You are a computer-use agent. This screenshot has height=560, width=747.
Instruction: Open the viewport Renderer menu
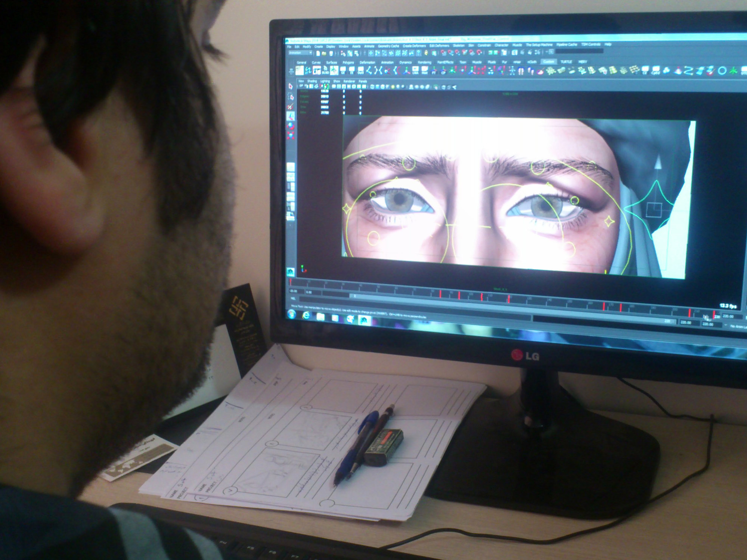(349, 81)
